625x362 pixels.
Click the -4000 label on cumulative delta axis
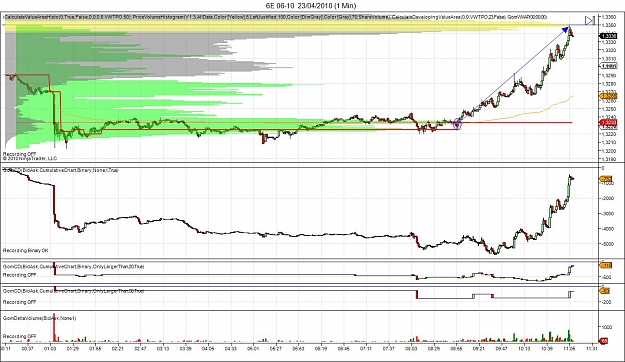[607, 229]
